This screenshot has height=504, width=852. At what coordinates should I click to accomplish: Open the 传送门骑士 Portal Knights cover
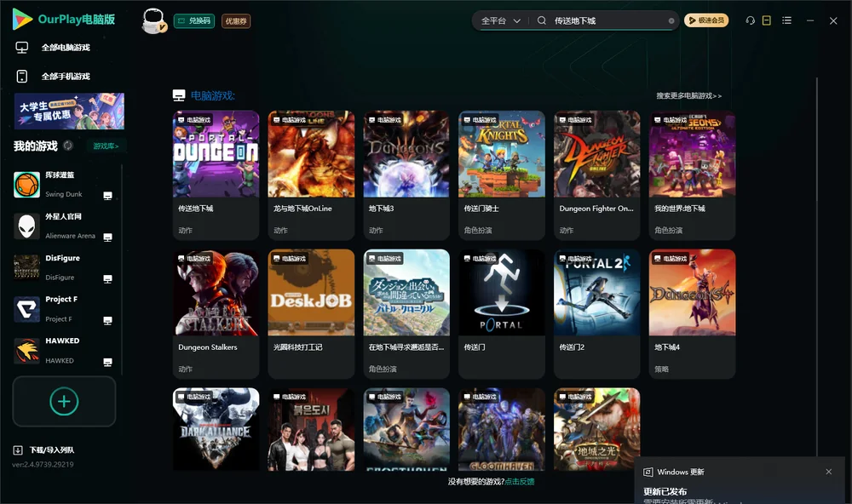[502, 154]
